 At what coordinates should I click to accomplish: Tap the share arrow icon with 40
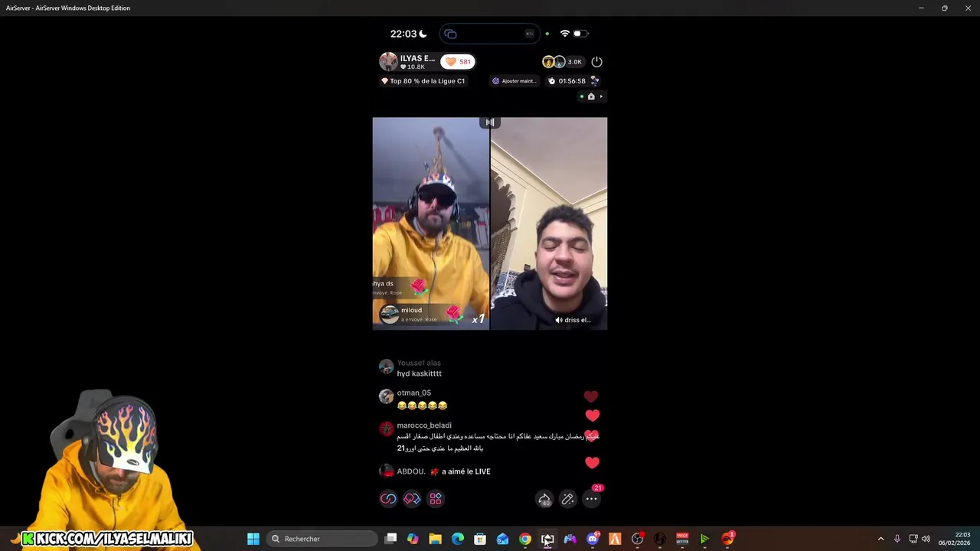click(x=544, y=499)
